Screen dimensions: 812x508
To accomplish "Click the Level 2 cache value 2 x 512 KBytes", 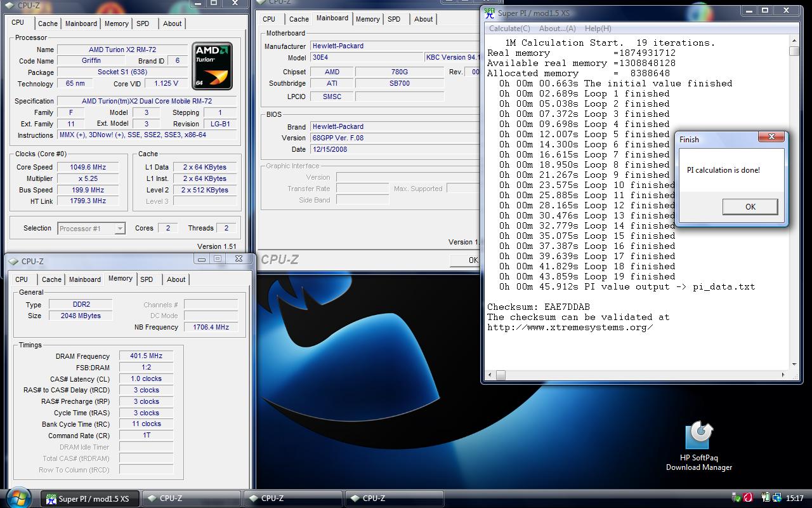I will (x=204, y=190).
